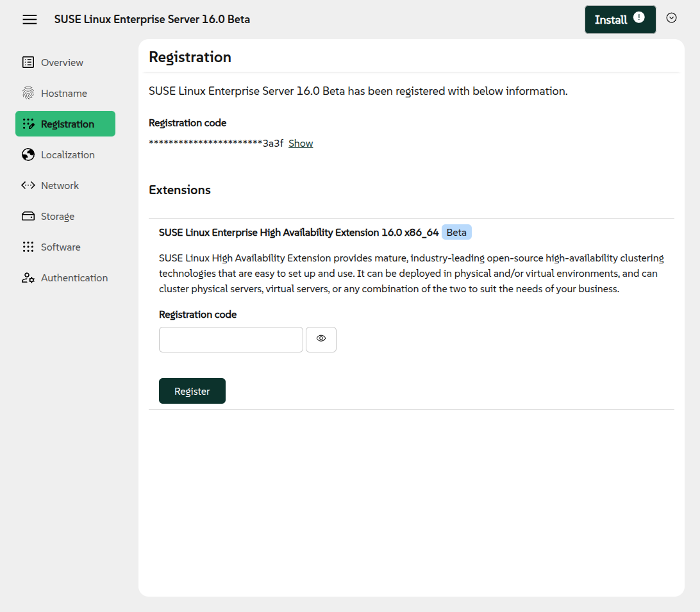Click the Storage drive icon

(28, 216)
